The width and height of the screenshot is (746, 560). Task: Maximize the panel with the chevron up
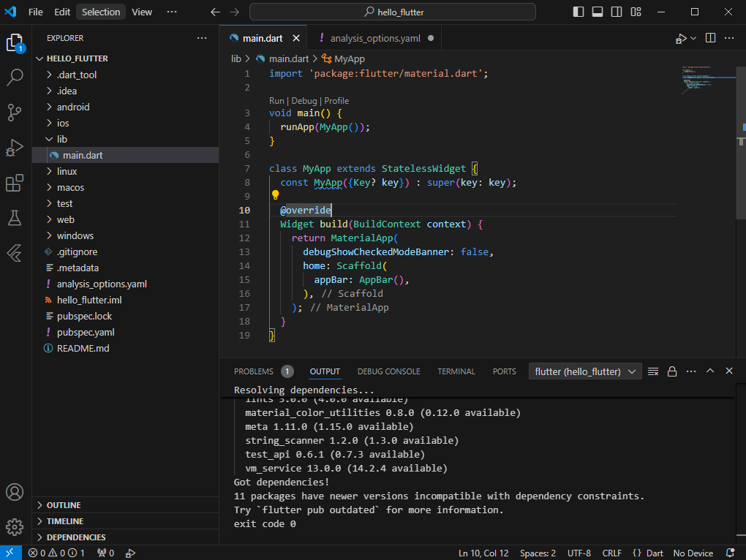point(710,371)
